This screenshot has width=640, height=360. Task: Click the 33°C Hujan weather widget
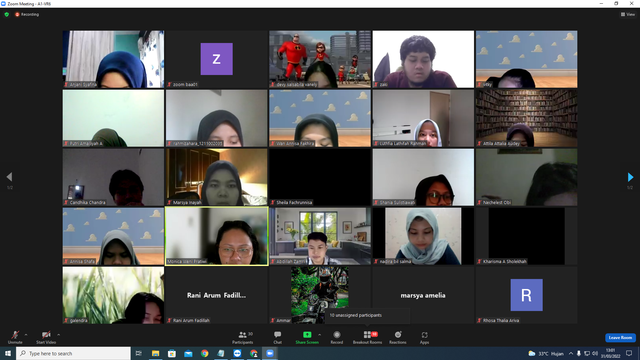(x=546, y=353)
